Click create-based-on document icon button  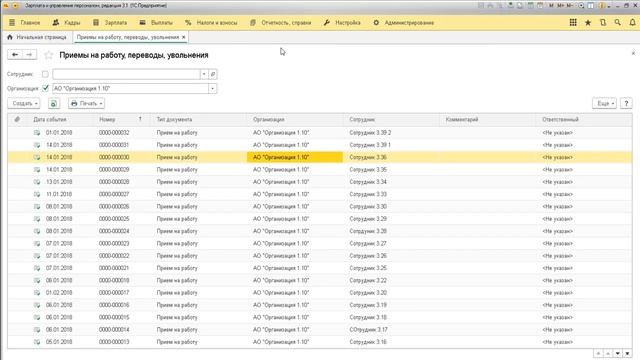[x=53, y=104]
